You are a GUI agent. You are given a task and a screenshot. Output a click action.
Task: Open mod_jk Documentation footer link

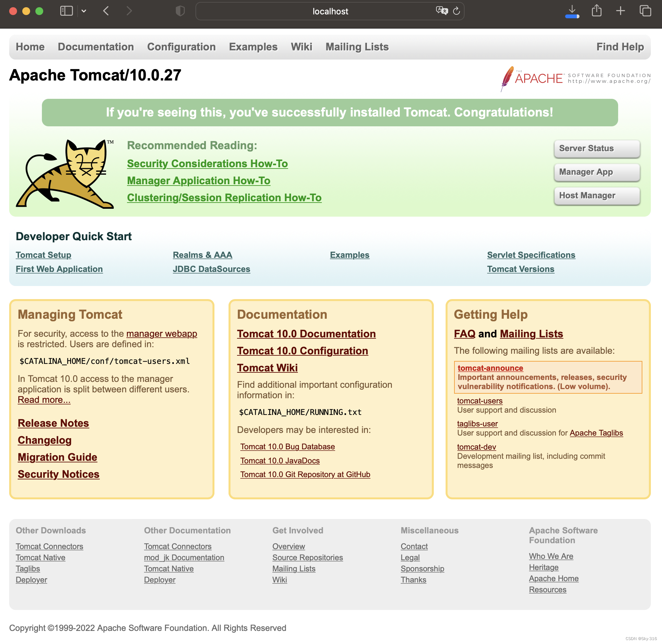point(184,557)
